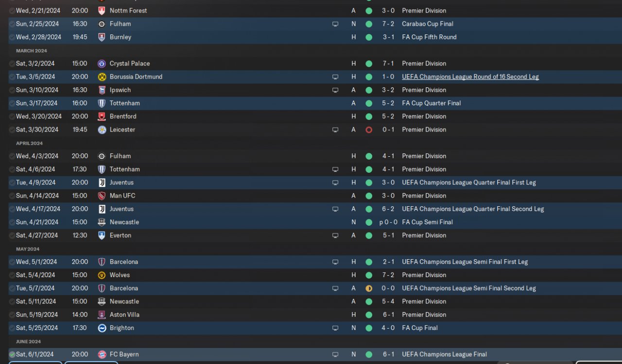Open the FA Cup Final competition link
The height and width of the screenshot is (364, 622).
[x=419, y=328]
